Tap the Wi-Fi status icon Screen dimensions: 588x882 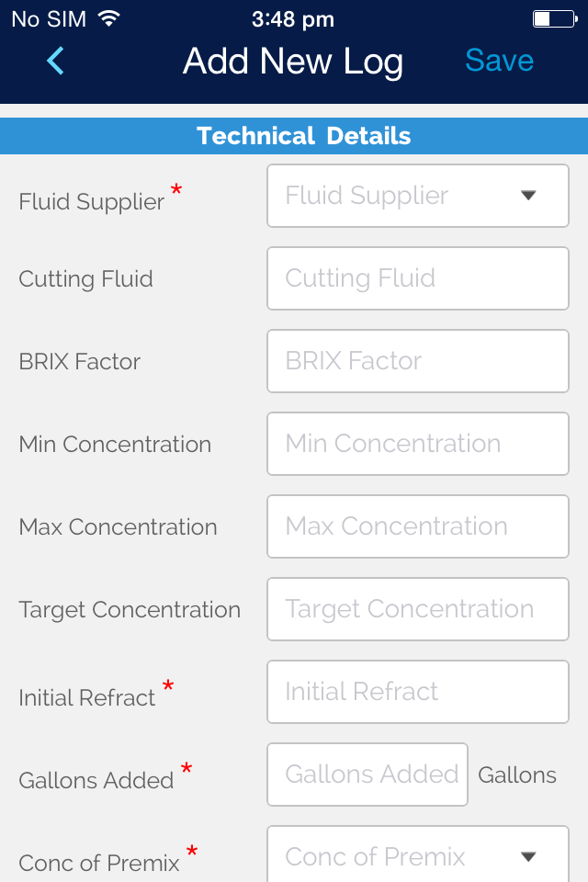(x=109, y=18)
